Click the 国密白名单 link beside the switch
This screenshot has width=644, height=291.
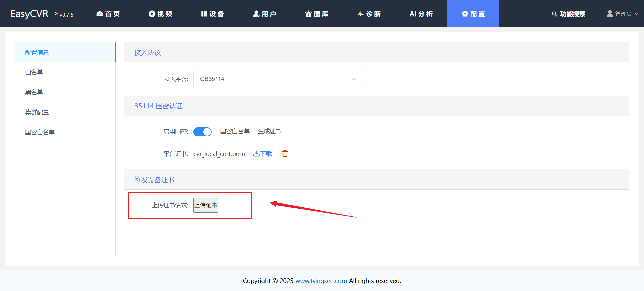[235, 131]
